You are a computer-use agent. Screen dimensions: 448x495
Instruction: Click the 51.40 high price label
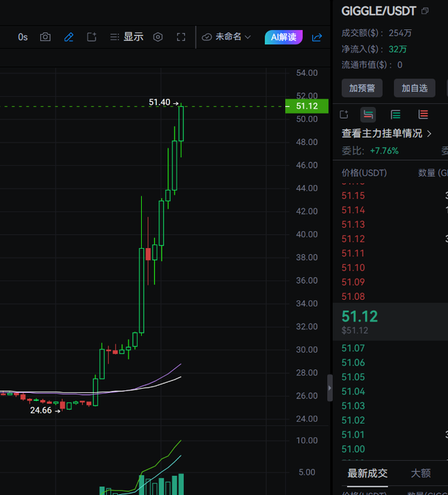160,103
